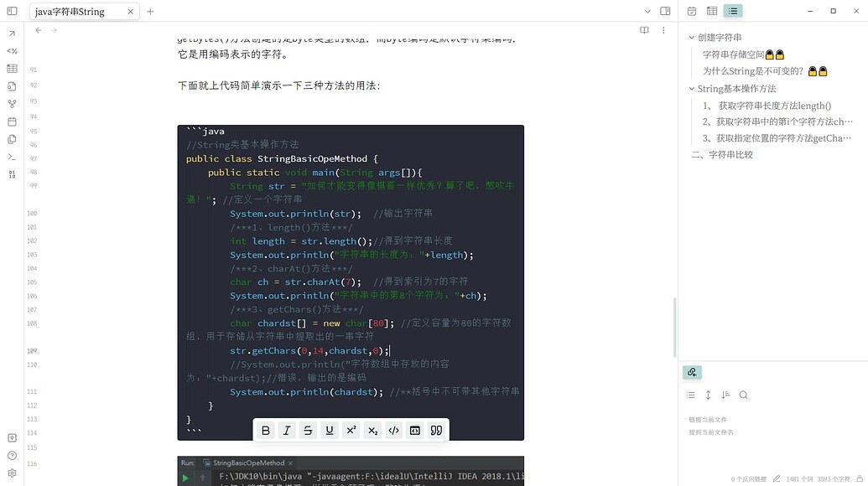Viewport: 868px width, 486px height.
Task: Select the 'java字符串String' tab
Action: pos(84,12)
